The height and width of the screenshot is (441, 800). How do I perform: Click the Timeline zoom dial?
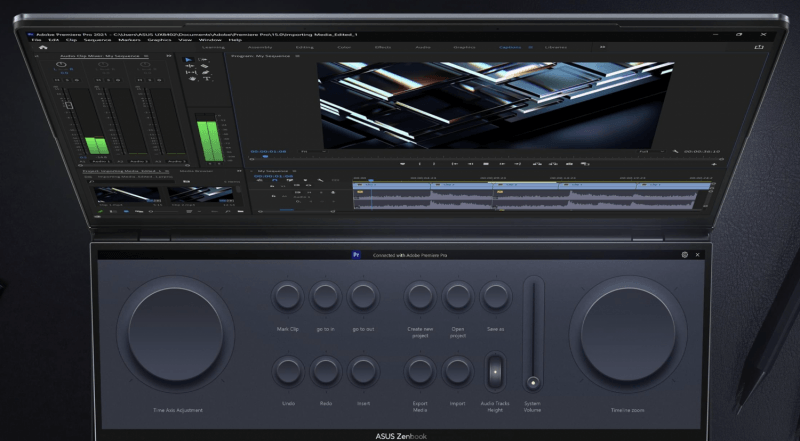click(628, 334)
